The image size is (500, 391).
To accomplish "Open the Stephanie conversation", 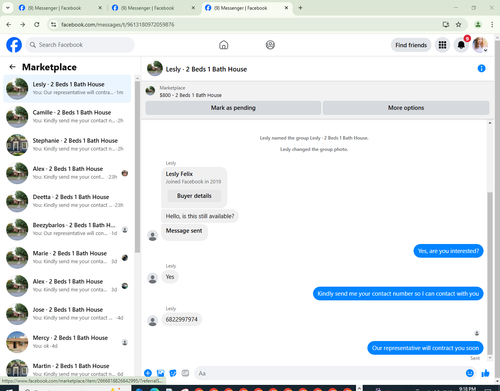I will point(67,145).
